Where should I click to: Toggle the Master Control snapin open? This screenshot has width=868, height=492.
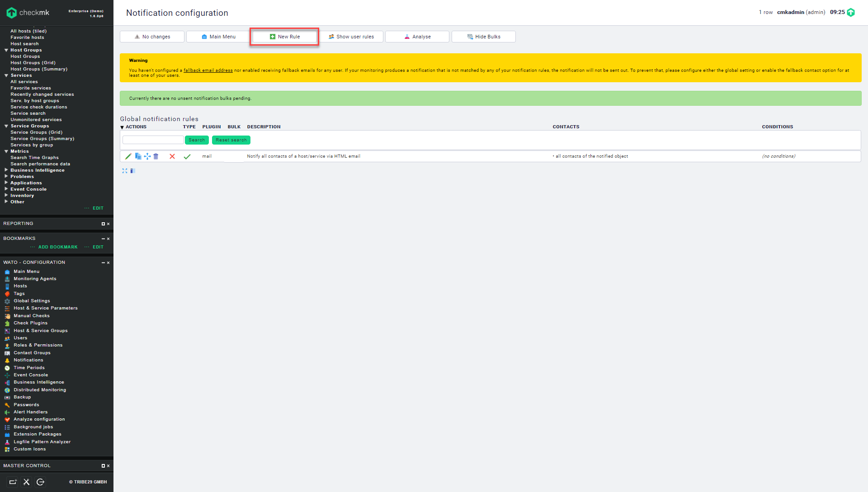(103, 466)
